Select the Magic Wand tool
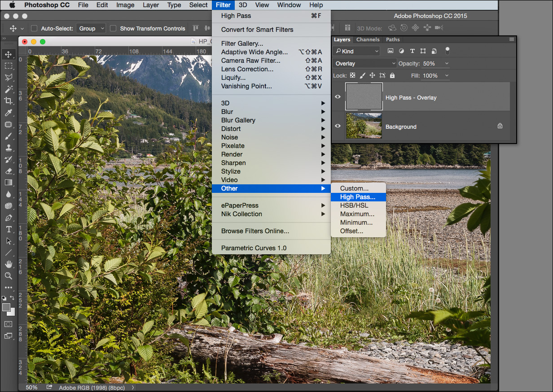The width and height of the screenshot is (553, 392). point(9,89)
